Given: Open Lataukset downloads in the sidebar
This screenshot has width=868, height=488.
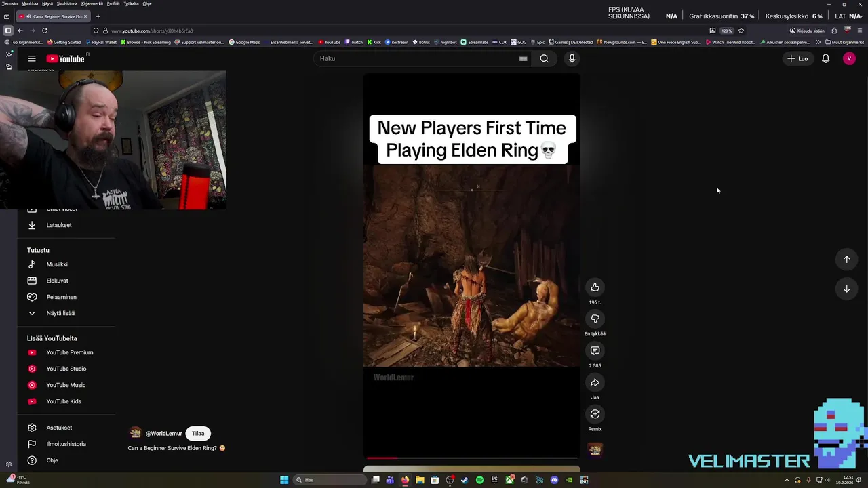Looking at the screenshot, I should click(59, 225).
